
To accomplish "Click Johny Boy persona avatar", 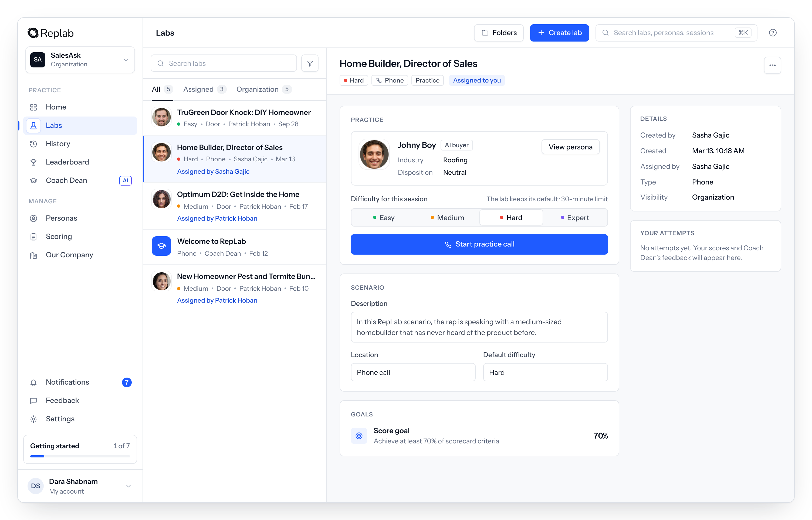I will click(x=374, y=154).
